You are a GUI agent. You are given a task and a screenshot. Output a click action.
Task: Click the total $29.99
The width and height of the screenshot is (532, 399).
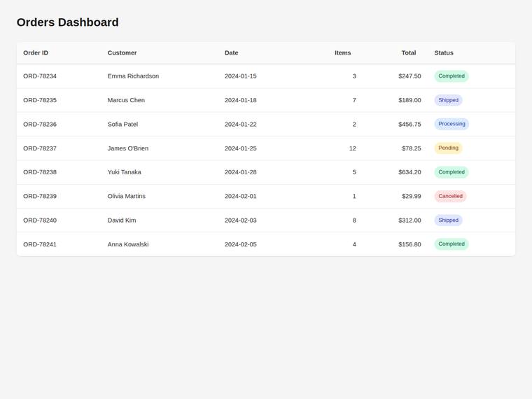tap(411, 196)
